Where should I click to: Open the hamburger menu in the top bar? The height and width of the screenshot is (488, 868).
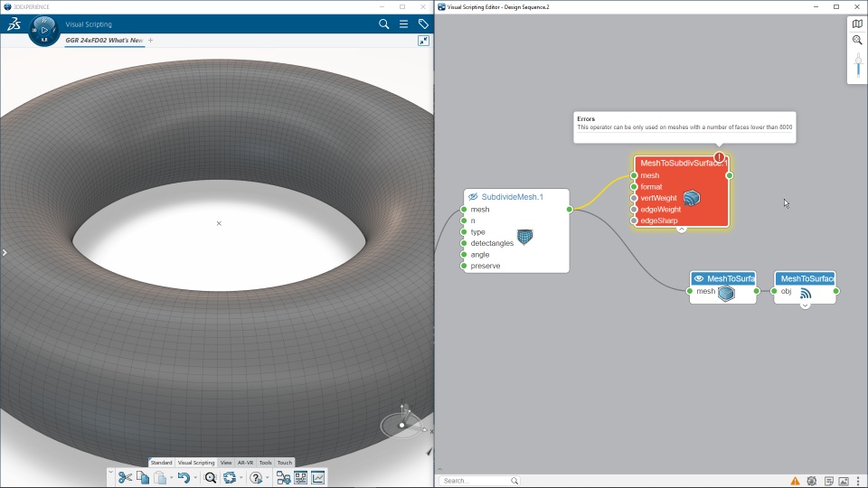[x=403, y=23]
